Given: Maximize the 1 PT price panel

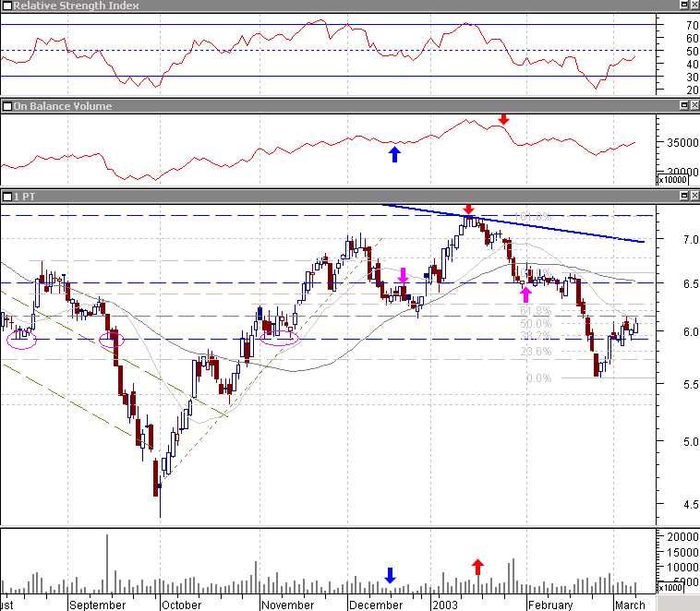Looking at the screenshot, I should tap(684, 196).
